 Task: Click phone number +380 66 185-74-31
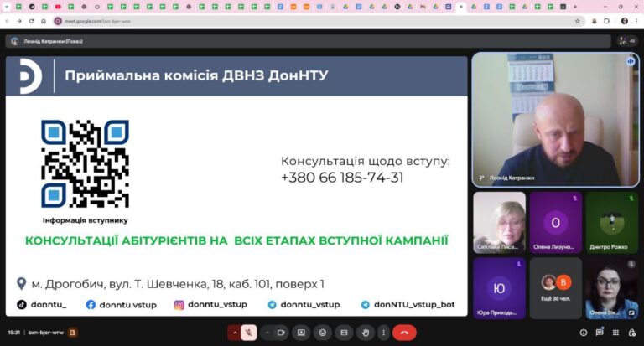[342, 178]
